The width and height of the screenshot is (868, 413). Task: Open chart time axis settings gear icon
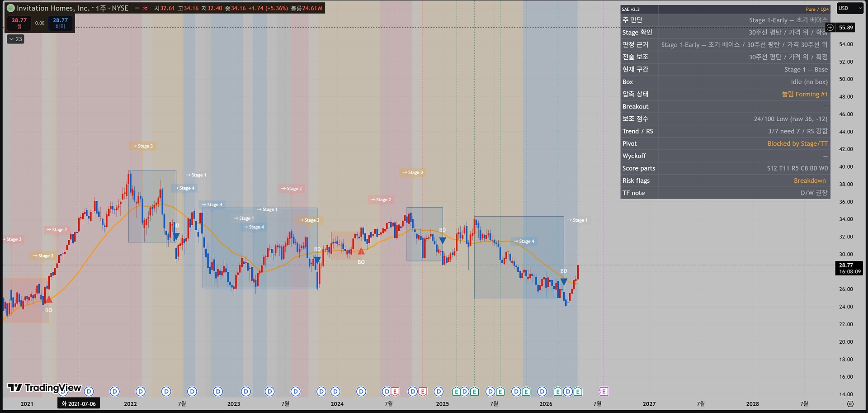click(x=850, y=404)
